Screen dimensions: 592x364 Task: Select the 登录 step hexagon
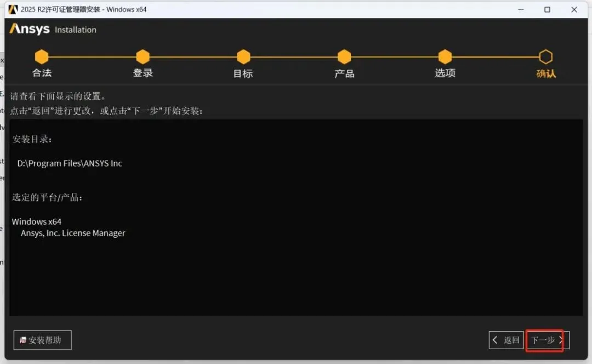click(143, 57)
